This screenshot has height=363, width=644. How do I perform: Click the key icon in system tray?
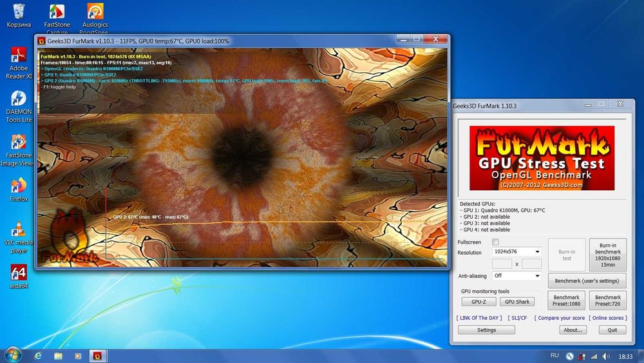tap(570, 357)
